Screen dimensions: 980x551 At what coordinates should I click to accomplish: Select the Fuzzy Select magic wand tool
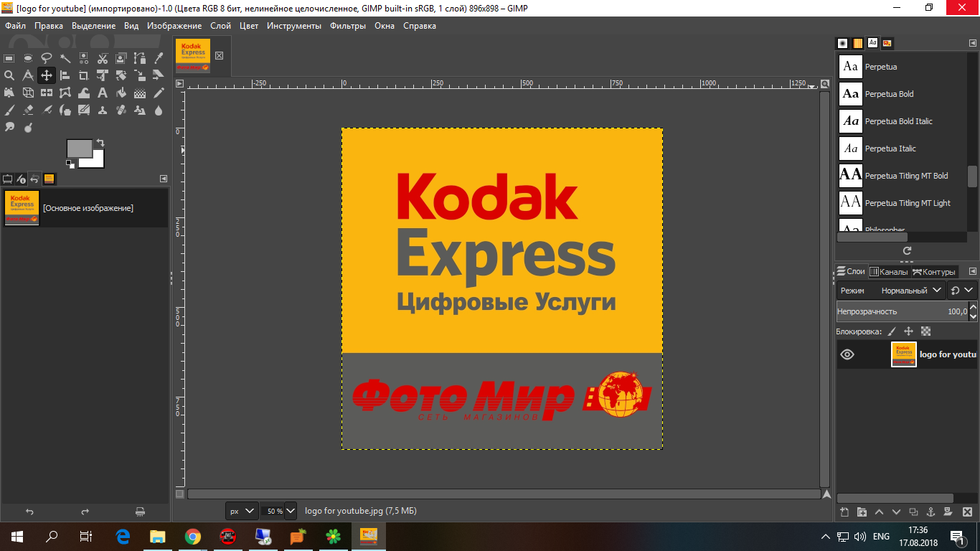click(x=65, y=58)
